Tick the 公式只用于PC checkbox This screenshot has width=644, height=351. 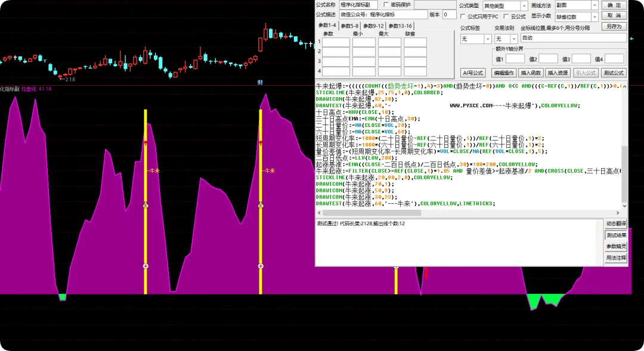tap(463, 17)
